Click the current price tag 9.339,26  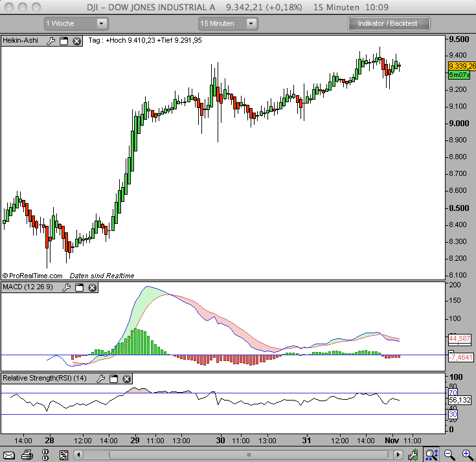[462, 66]
